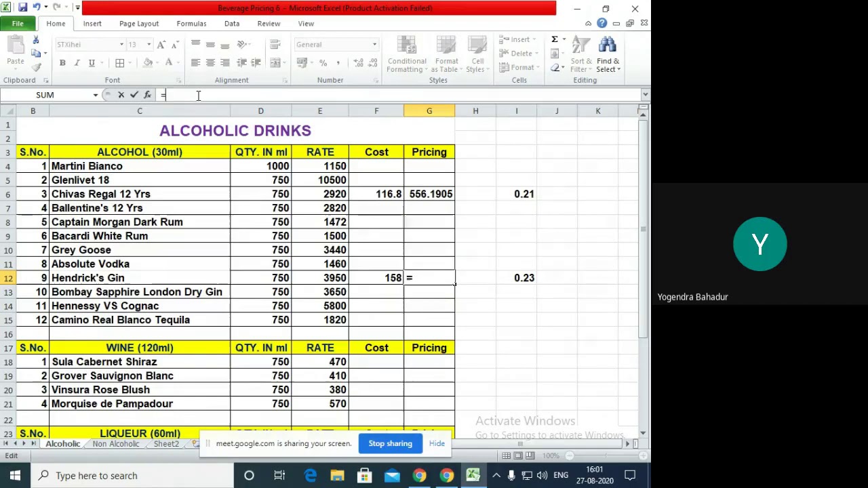This screenshot has height=488, width=868.
Task: Toggle Wrap Text icon
Action: [275, 45]
